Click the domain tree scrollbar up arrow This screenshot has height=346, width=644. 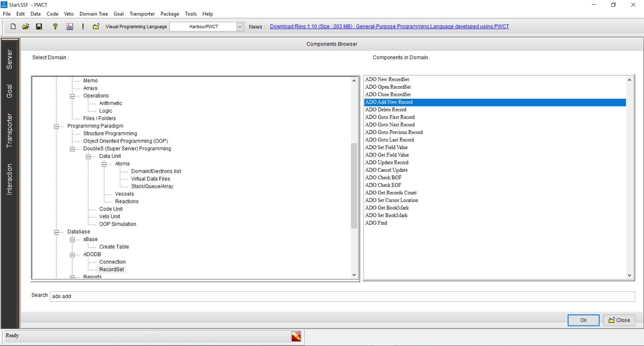click(354, 81)
